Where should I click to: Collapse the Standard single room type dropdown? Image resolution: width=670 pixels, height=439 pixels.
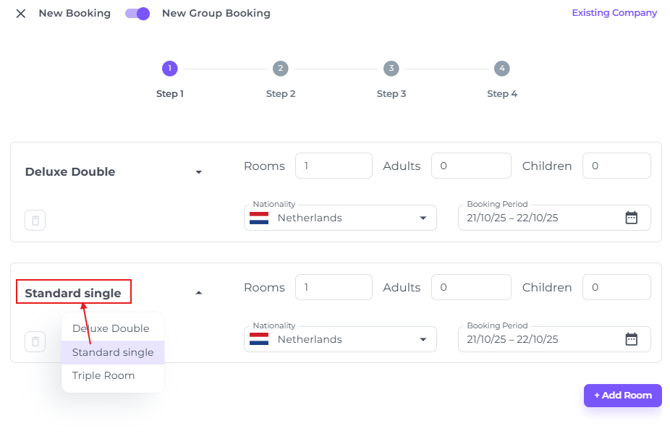click(x=198, y=293)
